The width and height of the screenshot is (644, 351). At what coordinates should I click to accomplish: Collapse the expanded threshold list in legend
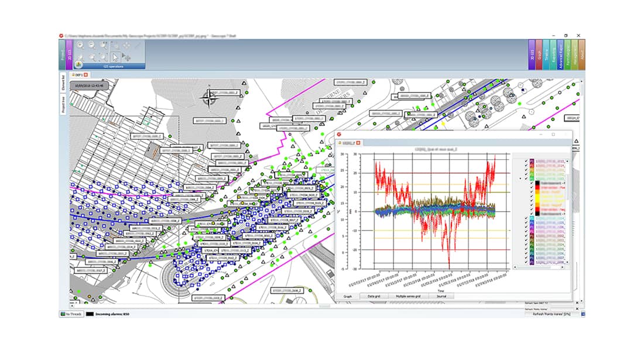point(520,178)
